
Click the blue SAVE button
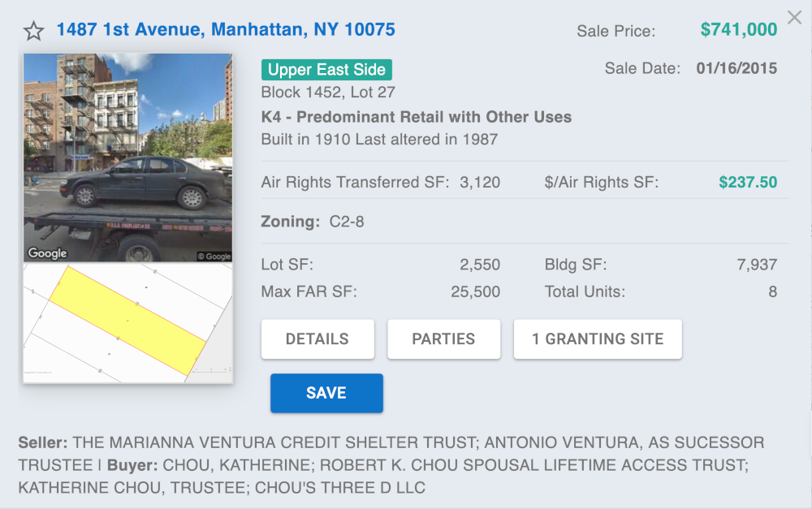(326, 393)
